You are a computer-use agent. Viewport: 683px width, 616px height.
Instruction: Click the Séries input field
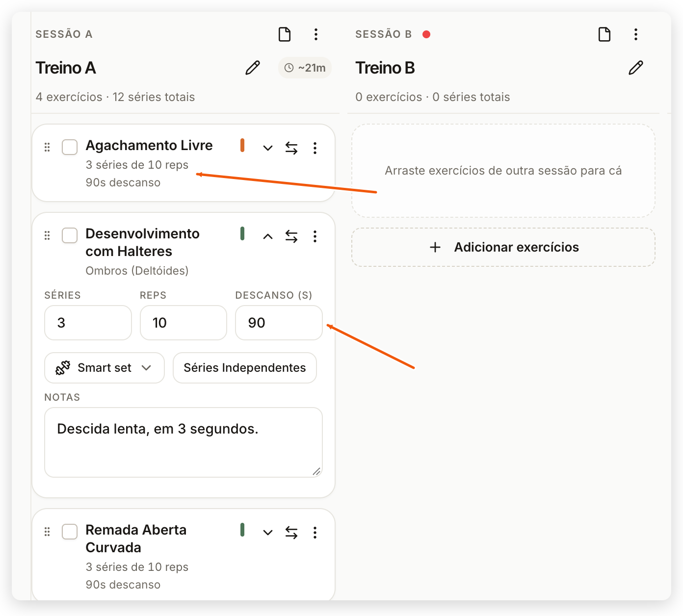(88, 323)
